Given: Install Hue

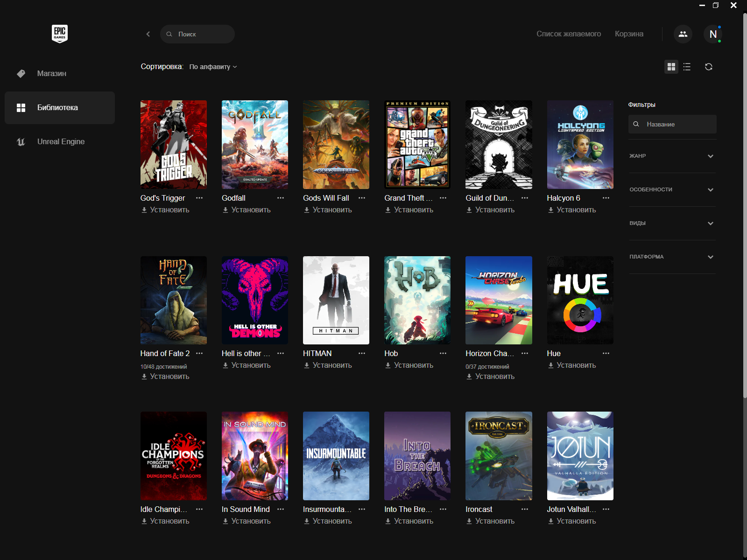Looking at the screenshot, I should 572,365.
